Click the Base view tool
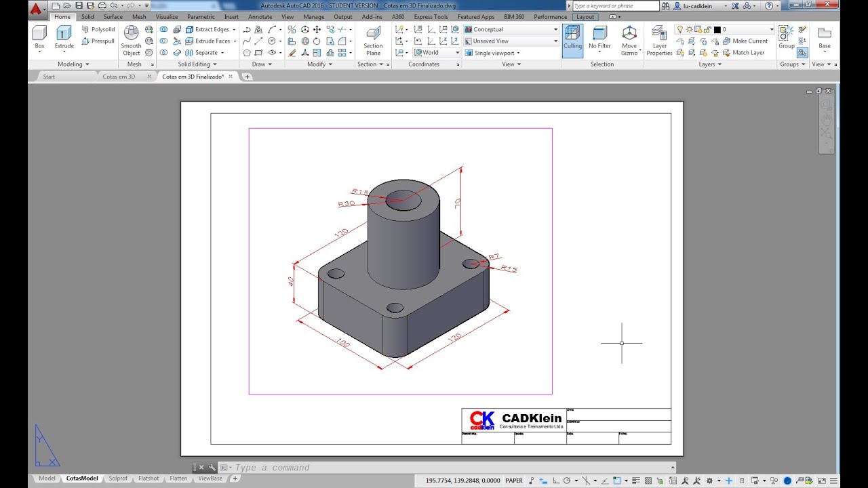Image resolution: width=868 pixels, height=488 pixels. tap(824, 38)
